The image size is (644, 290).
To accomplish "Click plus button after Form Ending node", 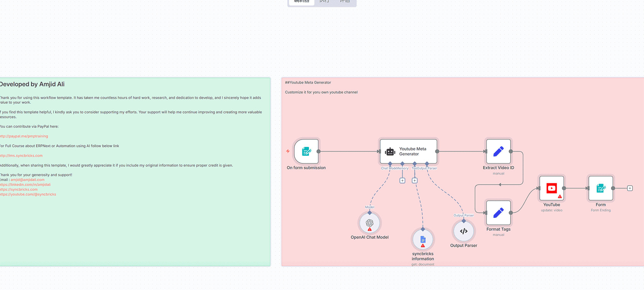I will (x=630, y=188).
